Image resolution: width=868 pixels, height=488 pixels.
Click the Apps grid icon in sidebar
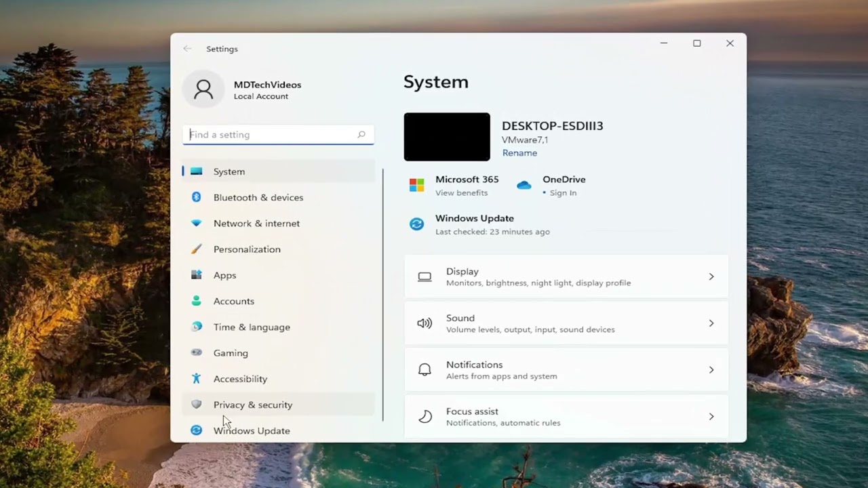click(196, 275)
